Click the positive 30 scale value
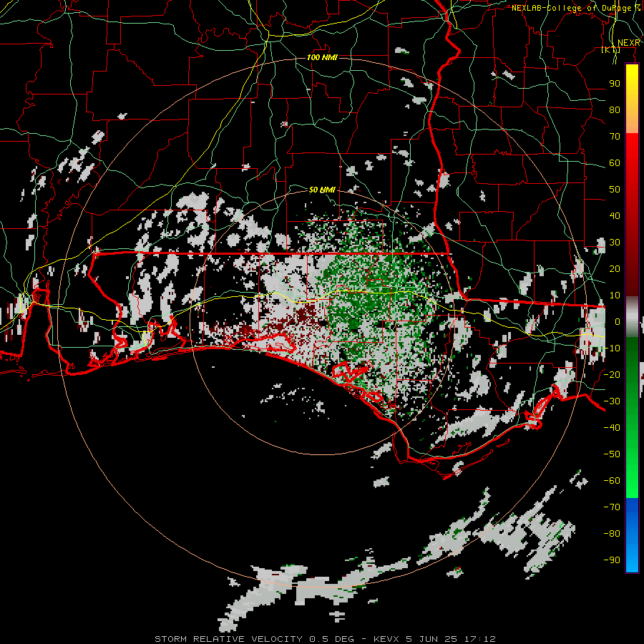This screenshot has height=644, width=644. 615,243
